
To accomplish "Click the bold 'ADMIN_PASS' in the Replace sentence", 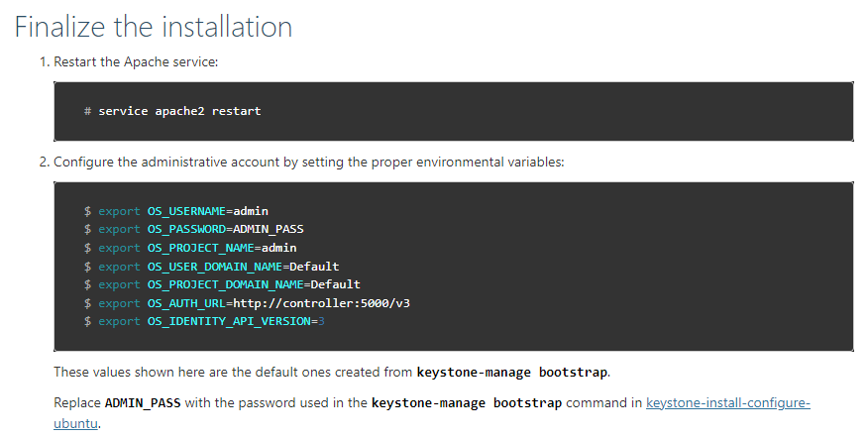I will pyautogui.click(x=143, y=403).
